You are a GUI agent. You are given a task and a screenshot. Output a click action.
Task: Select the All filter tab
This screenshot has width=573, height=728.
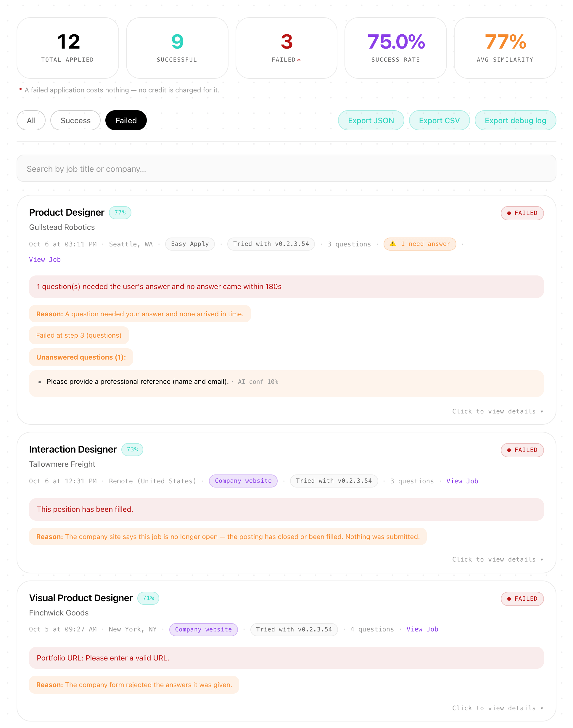point(31,121)
